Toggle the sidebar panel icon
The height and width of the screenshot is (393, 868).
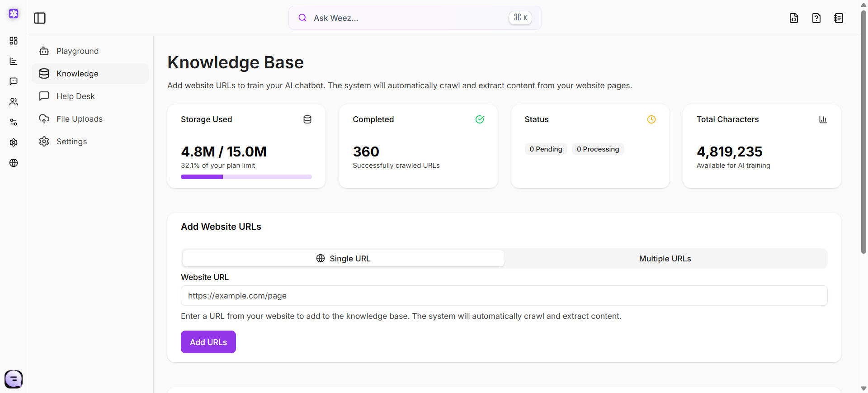pos(40,18)
